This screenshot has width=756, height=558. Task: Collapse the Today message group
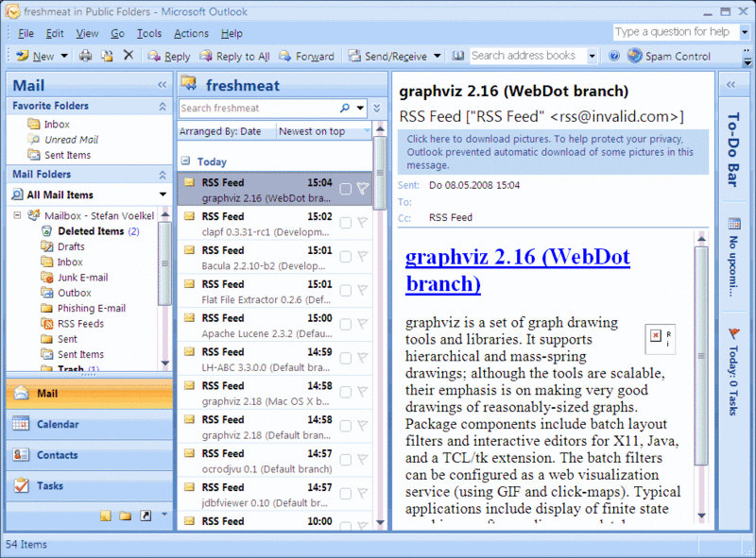(x=185, y=161)
